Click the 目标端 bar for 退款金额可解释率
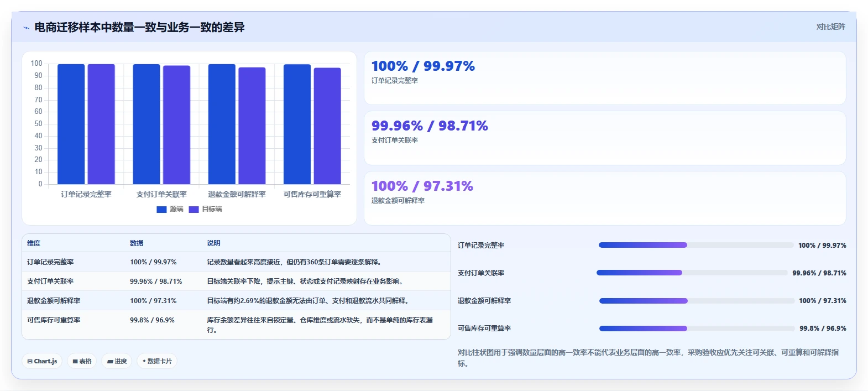The height and width of the screenshot is (391, 868). [252, 126]
